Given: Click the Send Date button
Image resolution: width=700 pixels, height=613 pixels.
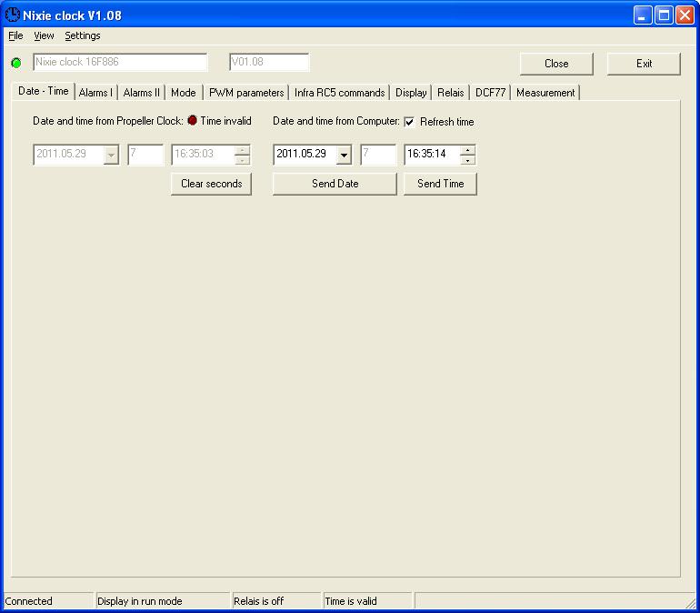Looking at the screenshot, I should point(335,184).
